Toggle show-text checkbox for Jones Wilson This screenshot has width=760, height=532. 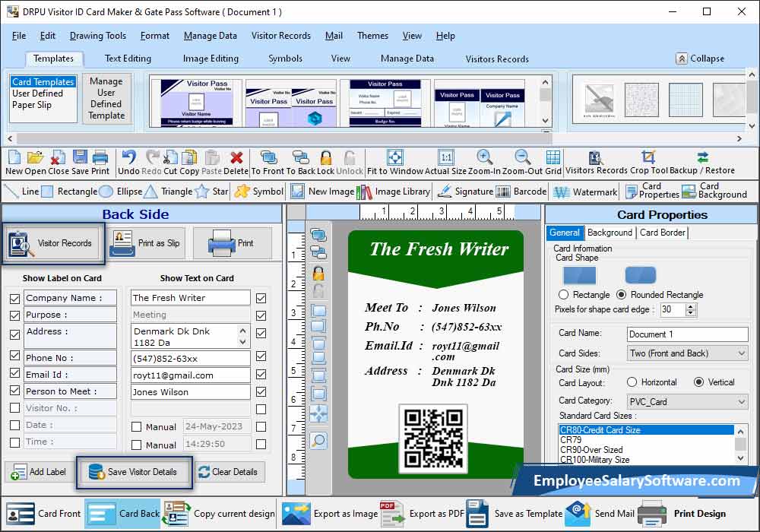pos(261,392)
